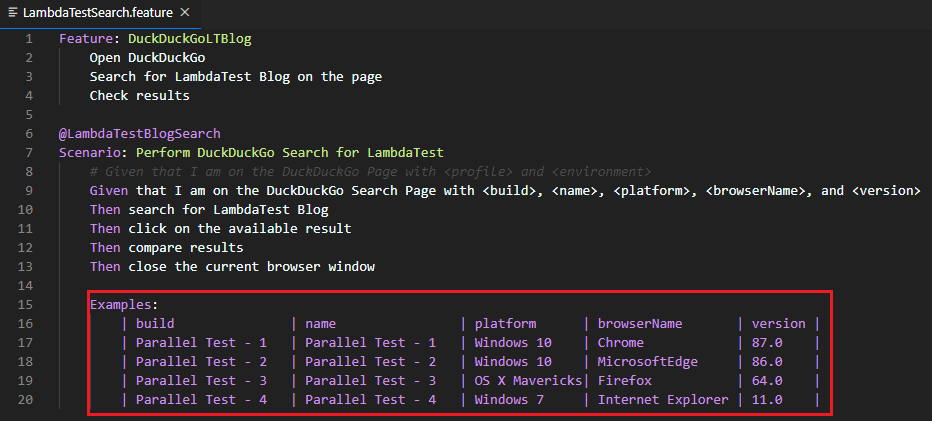Click the 'OS X Mavericks' platform cell
The image size is (932, 421).
click(528, 381)
